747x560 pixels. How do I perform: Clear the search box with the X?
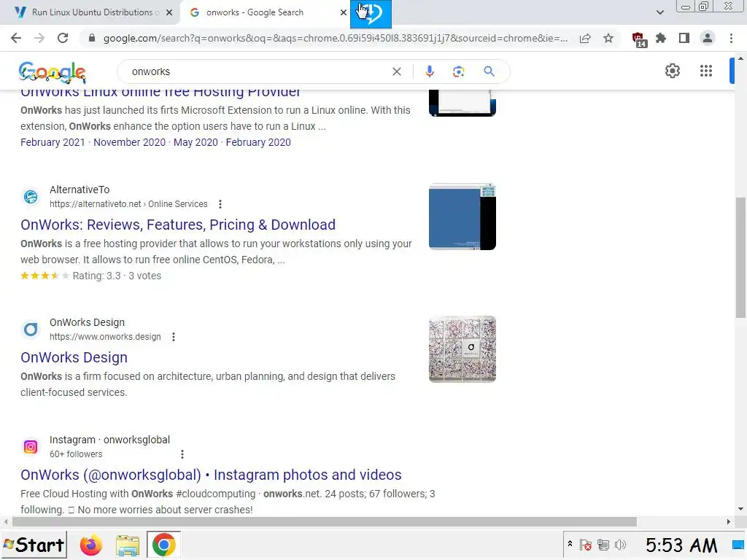[396, 71]
